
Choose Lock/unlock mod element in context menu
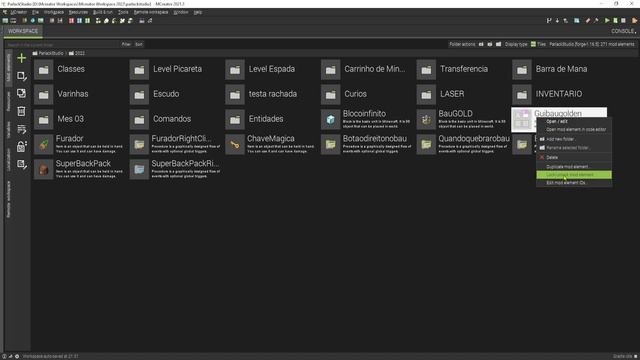point(574,175)
